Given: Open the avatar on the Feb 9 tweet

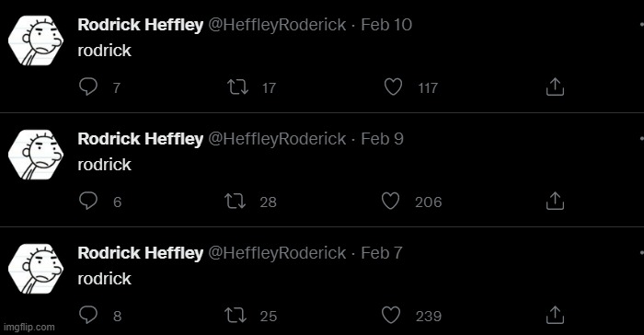Looking at the screenshot, I should pos(36,155).
